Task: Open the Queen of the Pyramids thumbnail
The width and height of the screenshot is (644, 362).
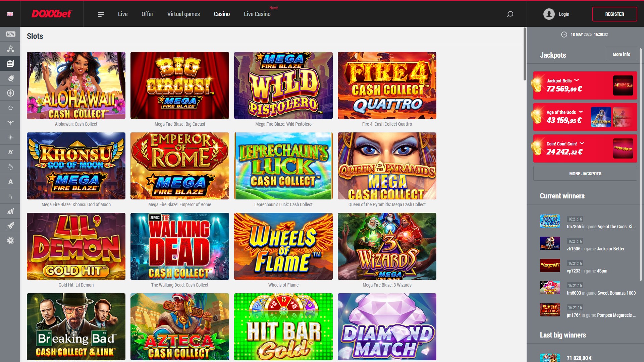Action: point(387,166)
